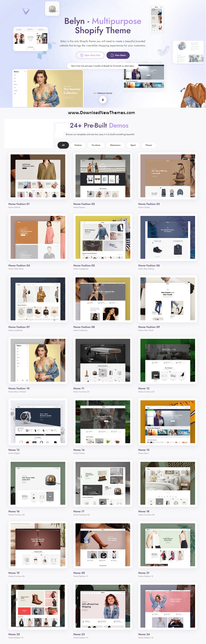206x644 pixels.
Task: Click the Home Fashion 05 title link
Action: 84,266
